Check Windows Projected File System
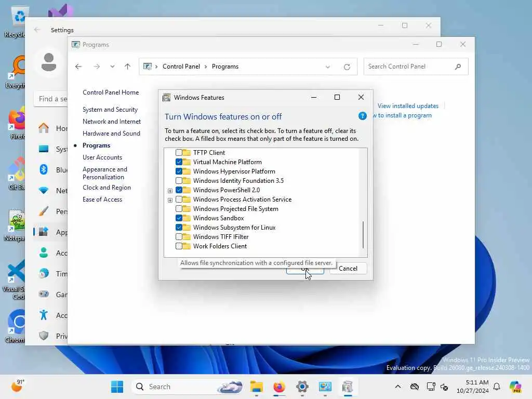 tap(179, 209)
